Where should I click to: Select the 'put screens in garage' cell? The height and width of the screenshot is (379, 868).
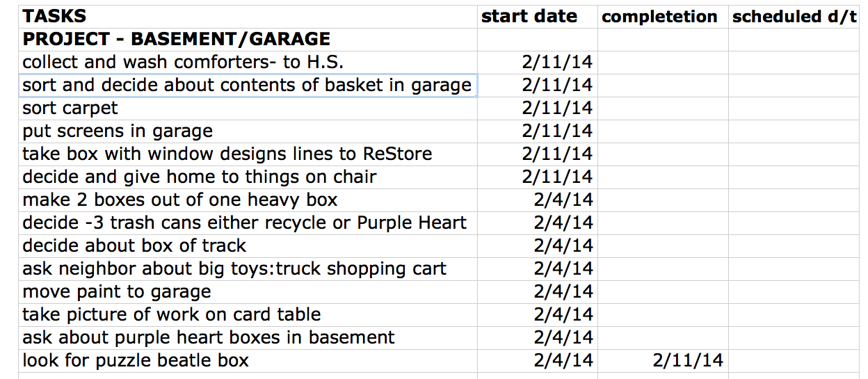(x=248, y=131)
